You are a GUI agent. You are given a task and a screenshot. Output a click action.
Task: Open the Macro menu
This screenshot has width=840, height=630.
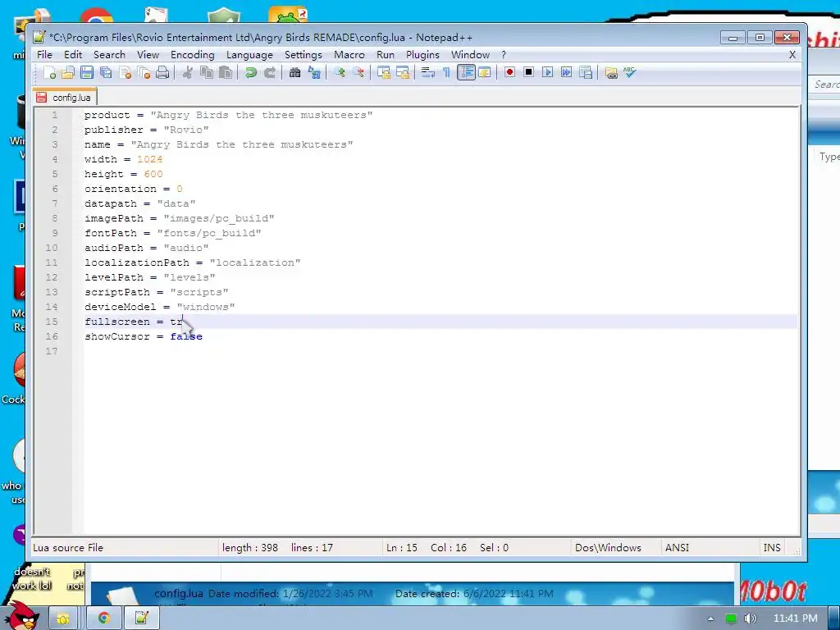(x=349, y=55)
